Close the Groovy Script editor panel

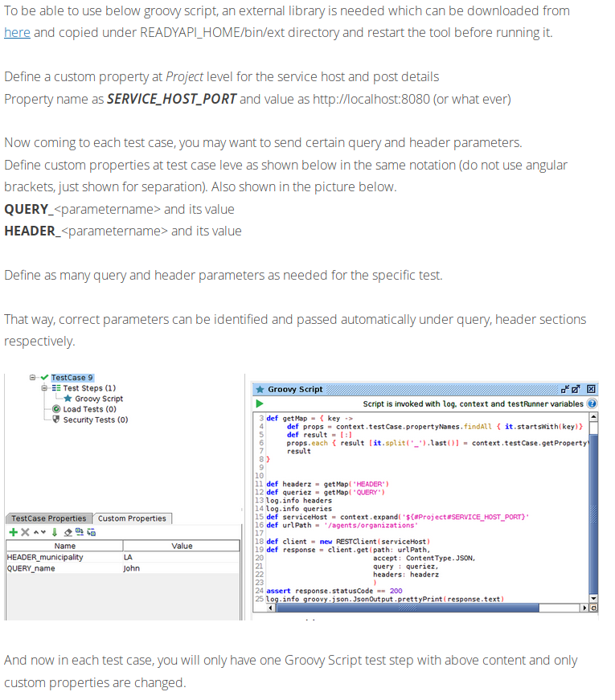(x=591, y=389)
